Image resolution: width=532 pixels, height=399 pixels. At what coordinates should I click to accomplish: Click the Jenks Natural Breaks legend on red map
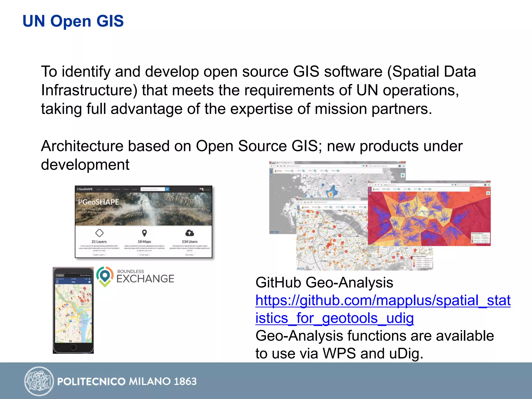pyautogui.click(x=480, y=238)
